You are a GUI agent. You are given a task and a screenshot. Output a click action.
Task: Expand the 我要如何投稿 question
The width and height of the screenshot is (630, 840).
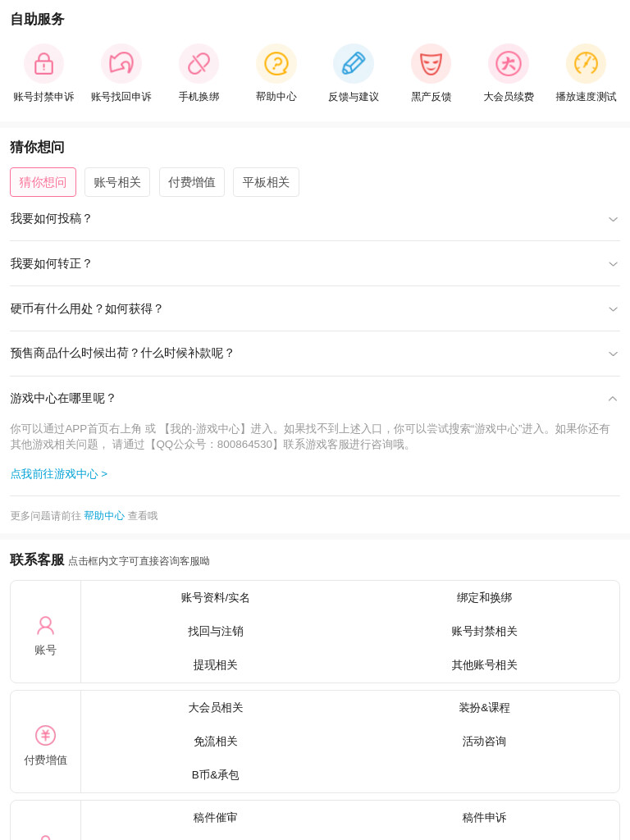coord(315,218)
